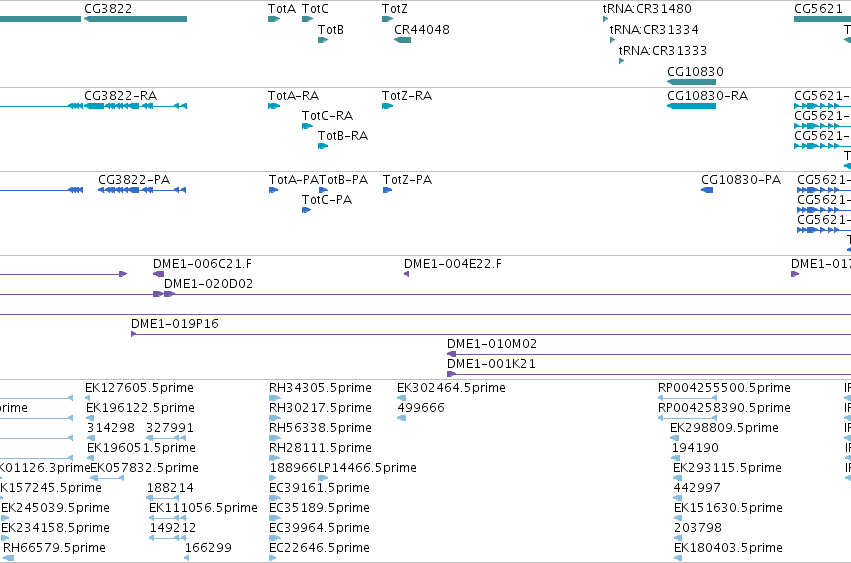Click the CG10830-RA transcript label
The image size is (851, 563).
coord(708,96)
